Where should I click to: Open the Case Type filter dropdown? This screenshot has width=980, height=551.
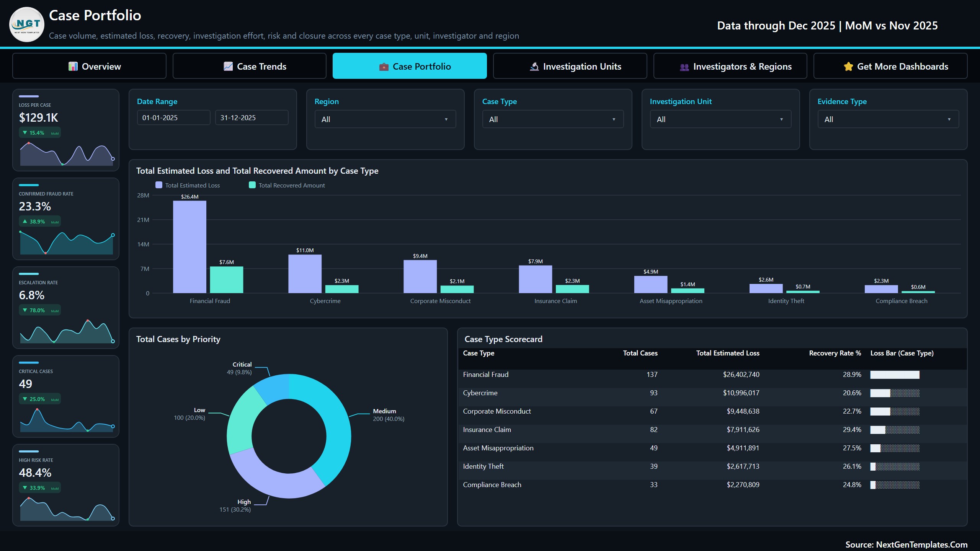coord(553,119)
